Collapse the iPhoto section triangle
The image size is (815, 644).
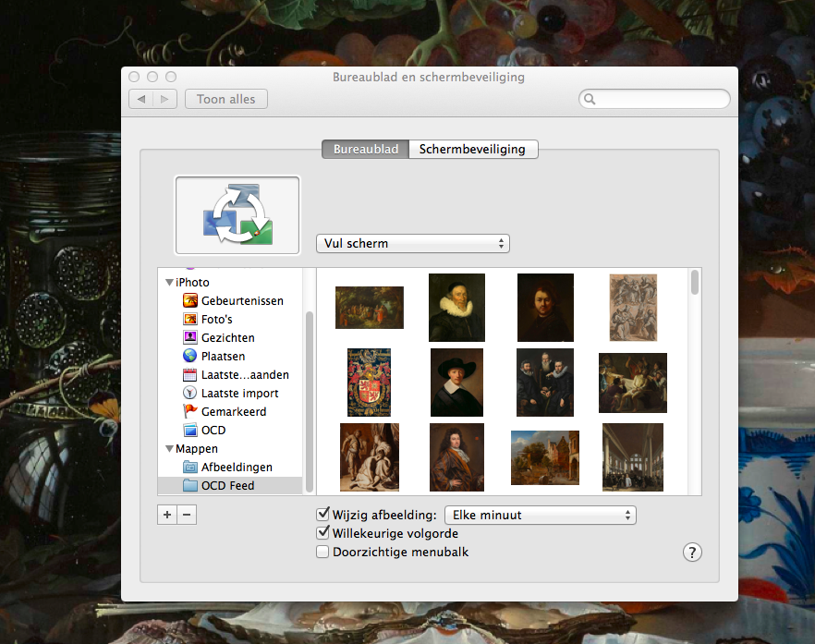click(x=169, y=282)
